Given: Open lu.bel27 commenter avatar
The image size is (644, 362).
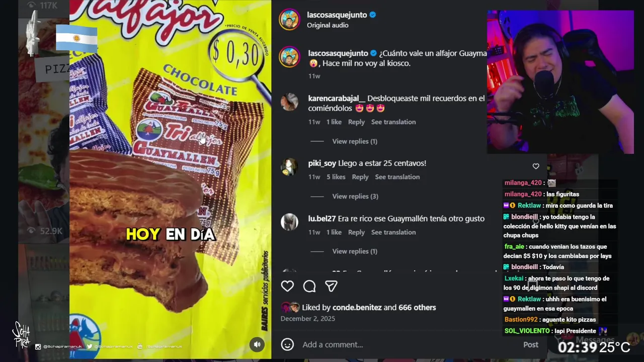Looking at the screenshot, I should pos(289,222).
